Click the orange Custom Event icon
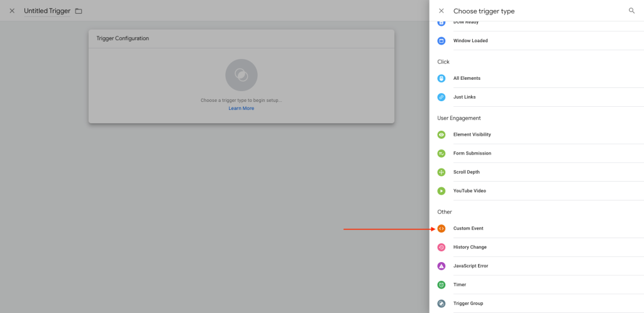The image size is (644, 313). [441, 228]
